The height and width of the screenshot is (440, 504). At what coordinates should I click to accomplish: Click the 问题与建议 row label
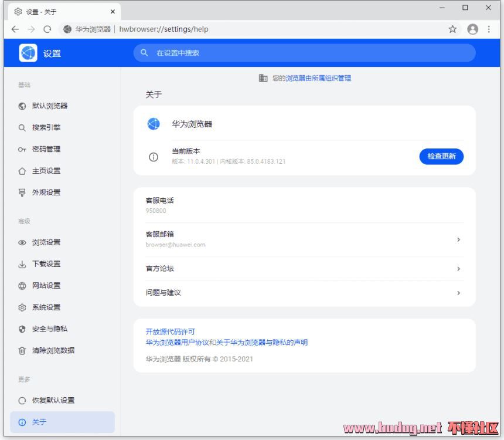coord(164,293)
